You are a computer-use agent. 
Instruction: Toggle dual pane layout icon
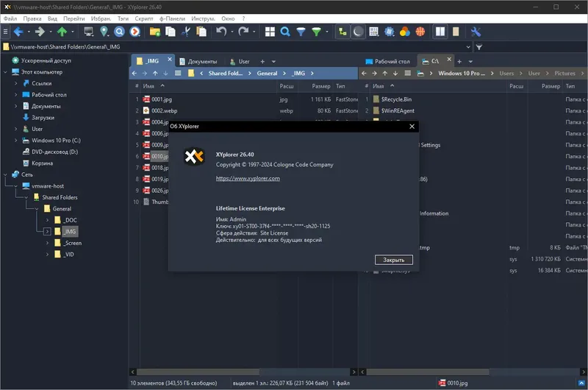(440, 32)
